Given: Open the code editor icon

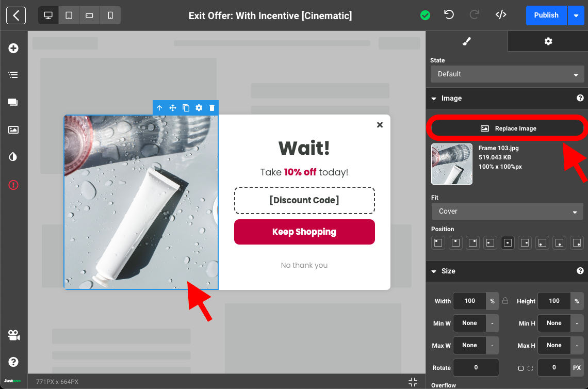Looking at the screenshot, I should (x=500, y=15).
